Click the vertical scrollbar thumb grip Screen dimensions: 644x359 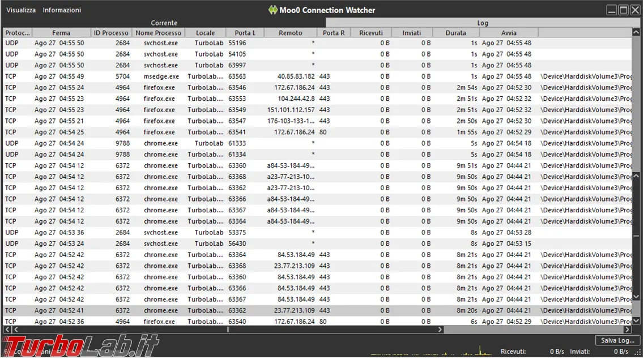click(x=636, y=237)
